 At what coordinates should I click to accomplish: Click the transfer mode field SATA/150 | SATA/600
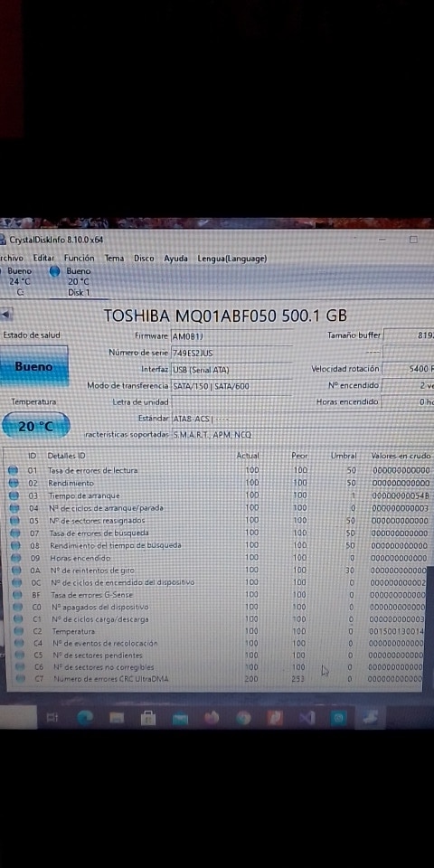tap(231, 386)
